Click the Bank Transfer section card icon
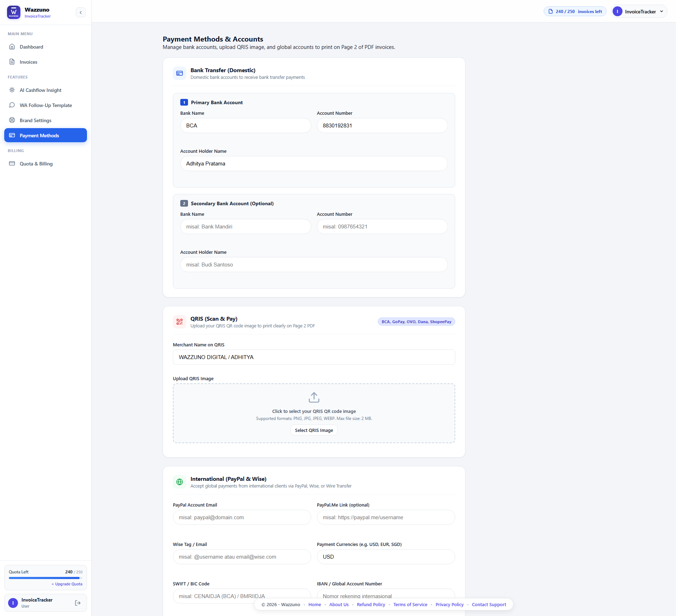Image resolution: width=676 pixels, height=616 pixels. click(x=180, y=74)
